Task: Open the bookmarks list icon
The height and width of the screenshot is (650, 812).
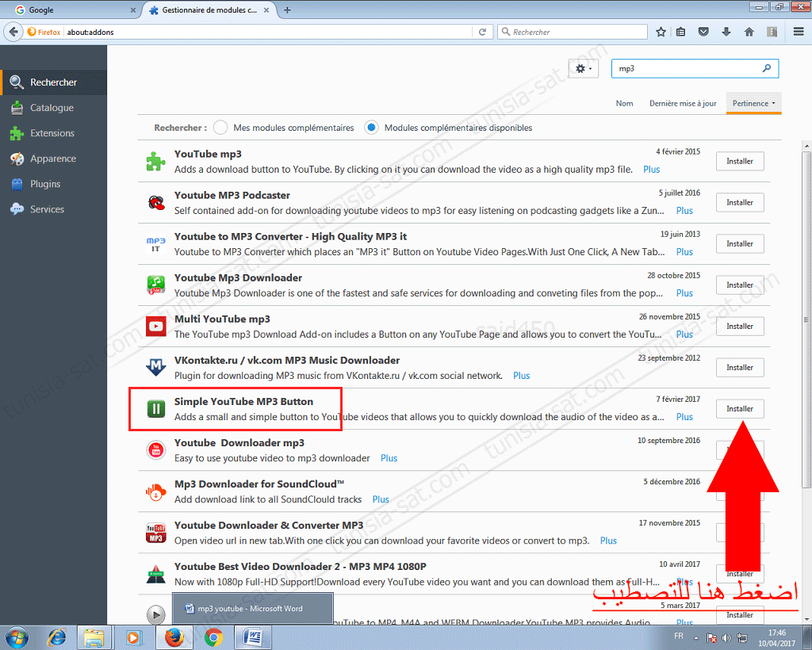Action: click(x=681, y=32)
